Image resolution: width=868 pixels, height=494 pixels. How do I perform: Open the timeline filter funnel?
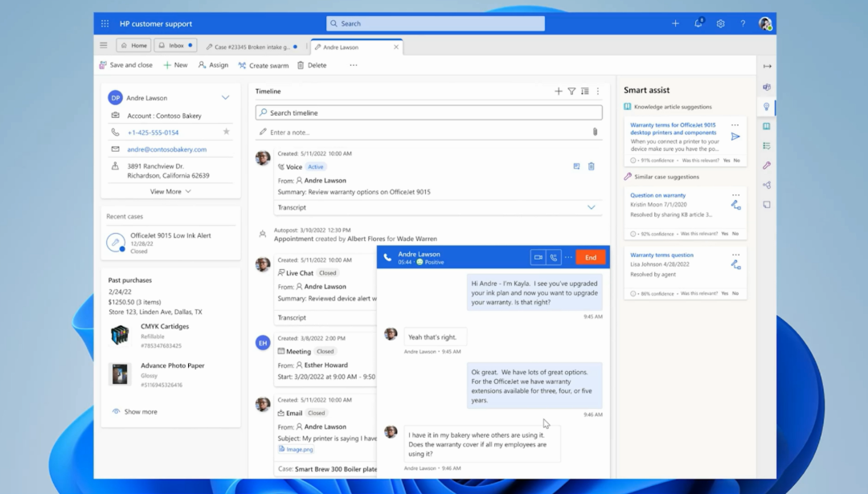pyautogui.click(x=571, y=92)
